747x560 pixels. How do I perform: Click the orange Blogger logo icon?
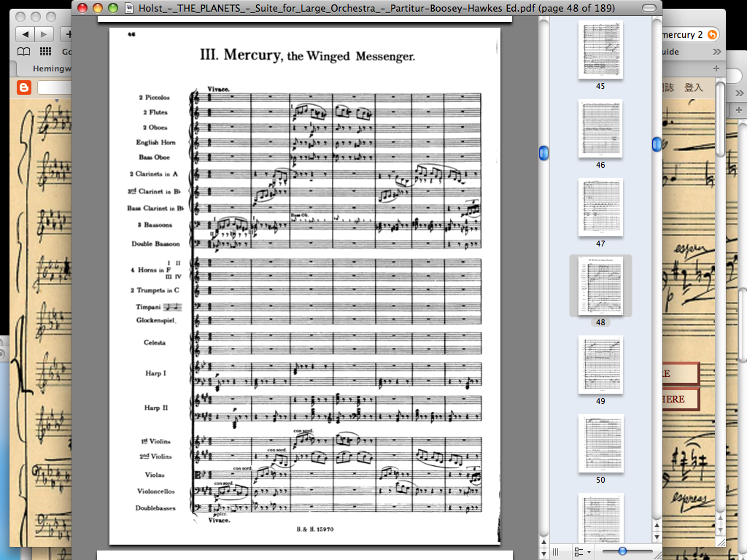[24, 87]
